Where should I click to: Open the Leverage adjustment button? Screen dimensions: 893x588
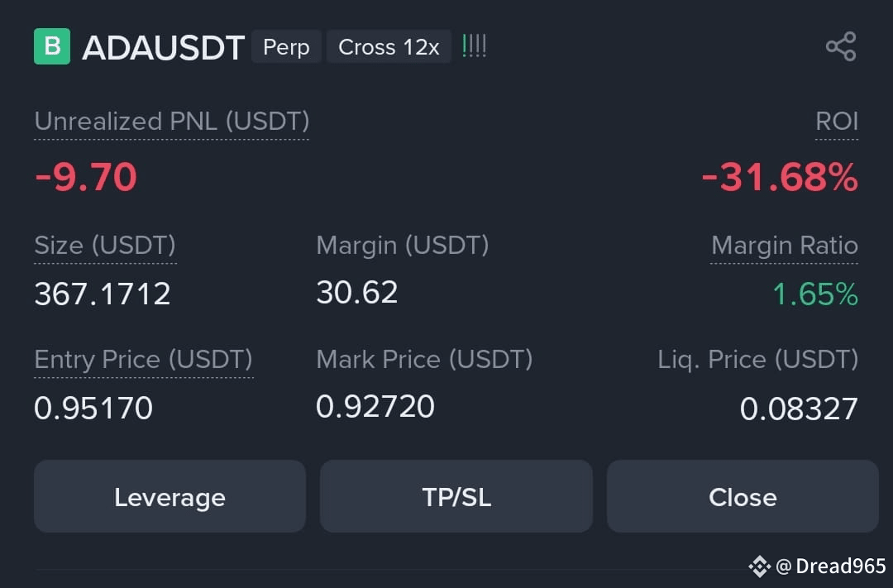point(170,496)
